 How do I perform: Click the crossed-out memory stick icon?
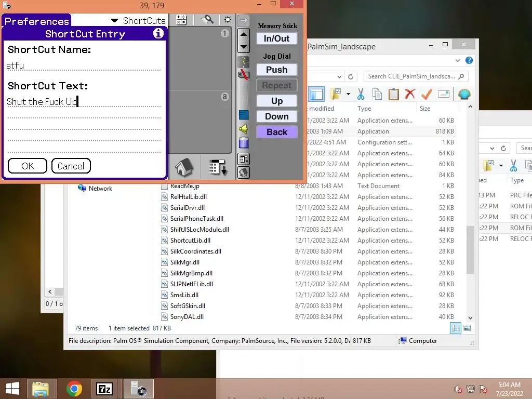243,74
